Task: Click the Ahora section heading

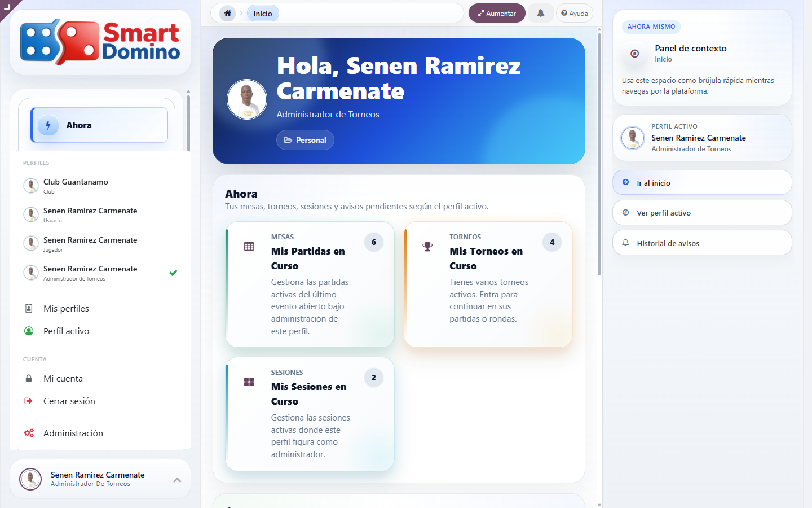Action: click(241, 194)
